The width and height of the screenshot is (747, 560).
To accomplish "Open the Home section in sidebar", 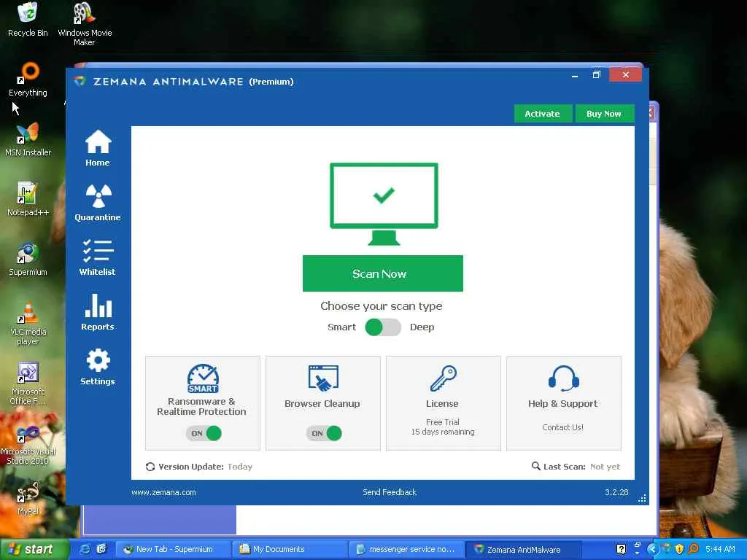I will pos(98,148).
